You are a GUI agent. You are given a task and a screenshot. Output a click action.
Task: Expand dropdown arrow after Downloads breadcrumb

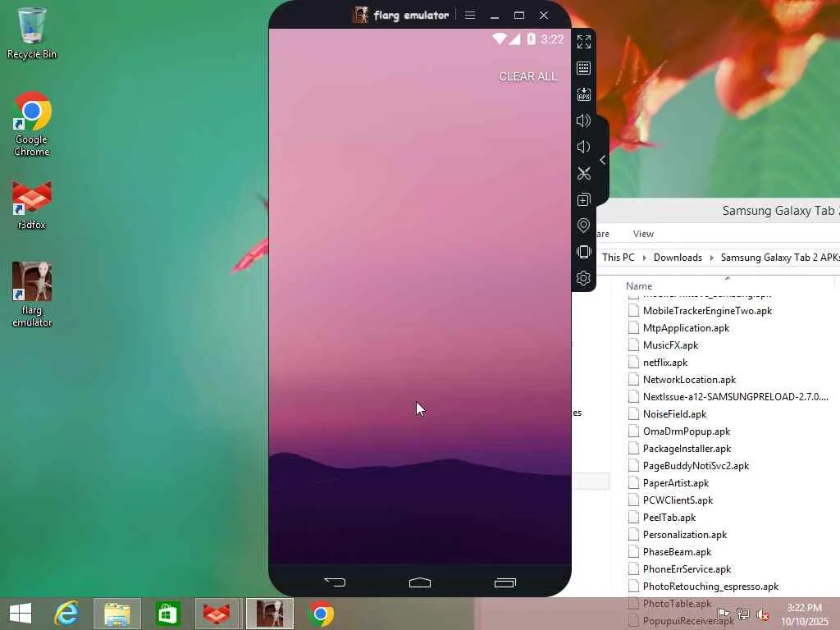tap(712, 258)
